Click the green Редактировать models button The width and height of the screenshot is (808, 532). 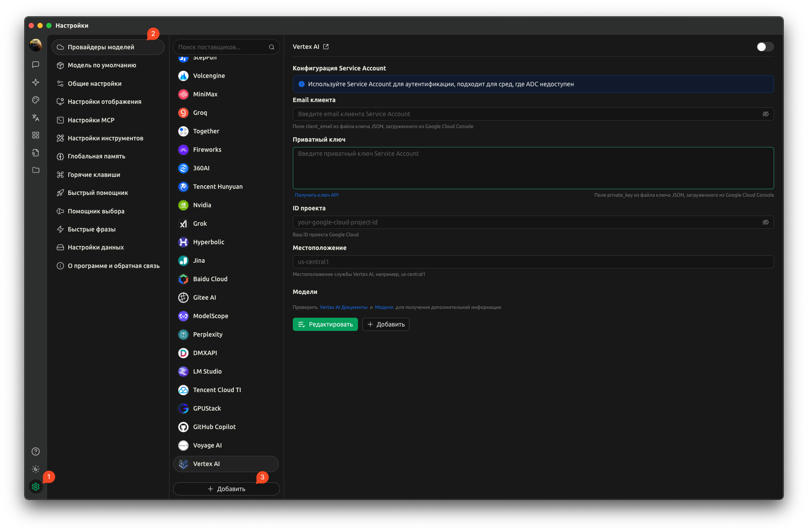click(325, 324)
